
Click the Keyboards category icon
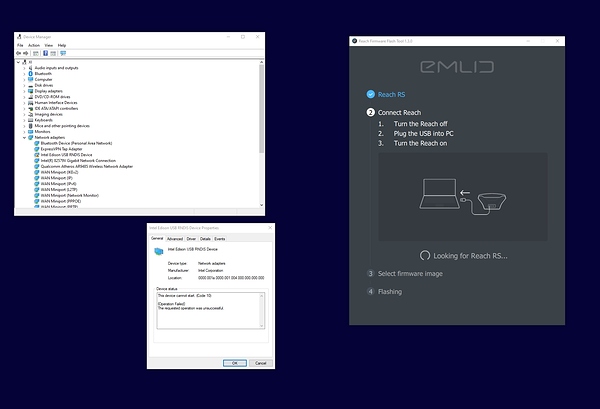coord(31,120)
